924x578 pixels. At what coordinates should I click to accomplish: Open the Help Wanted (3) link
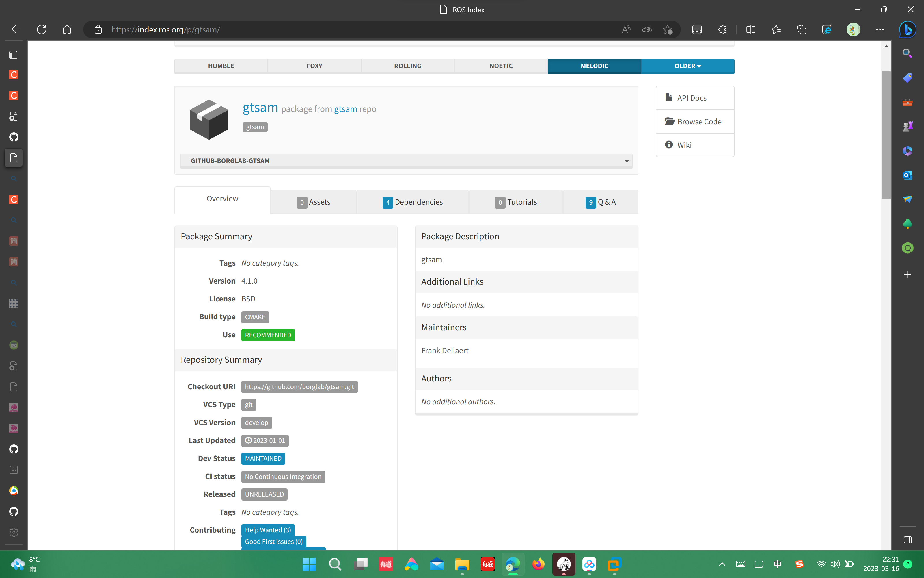point(268,530)
